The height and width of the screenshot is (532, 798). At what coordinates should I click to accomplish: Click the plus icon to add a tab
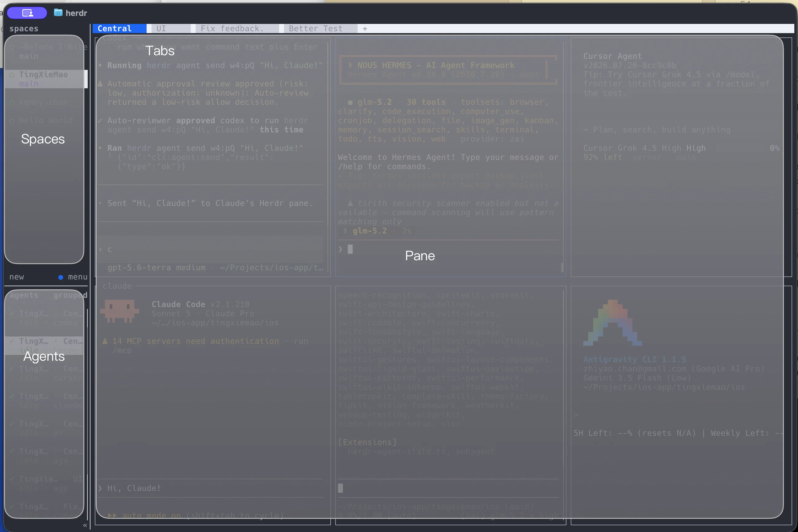[365, 29]
